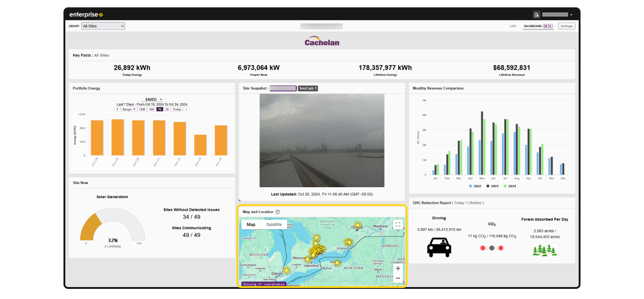Image resolution: width=644 pixels, height=299 pixels.
Task: Click the Settings button
Action: click(566, 26)
